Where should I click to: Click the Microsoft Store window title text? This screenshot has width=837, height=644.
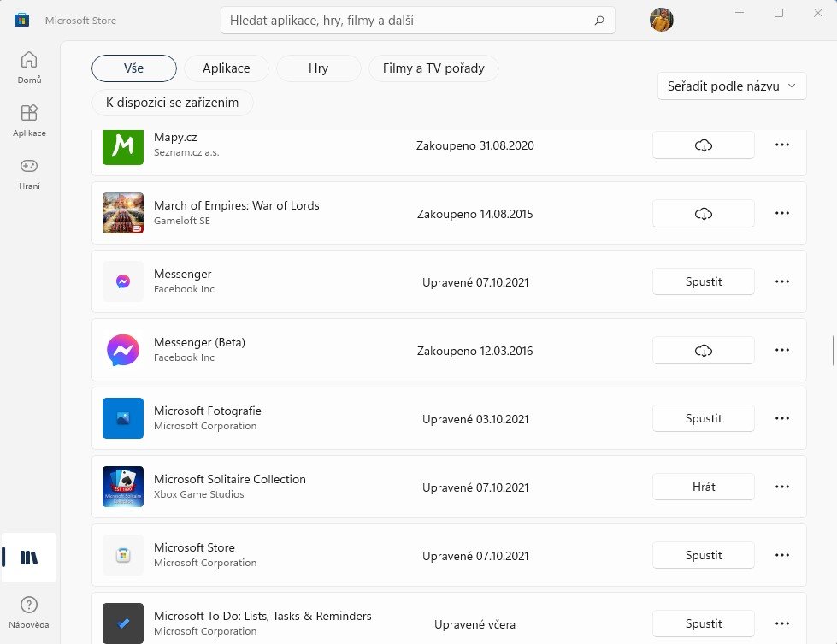click(x=80, y=21)
